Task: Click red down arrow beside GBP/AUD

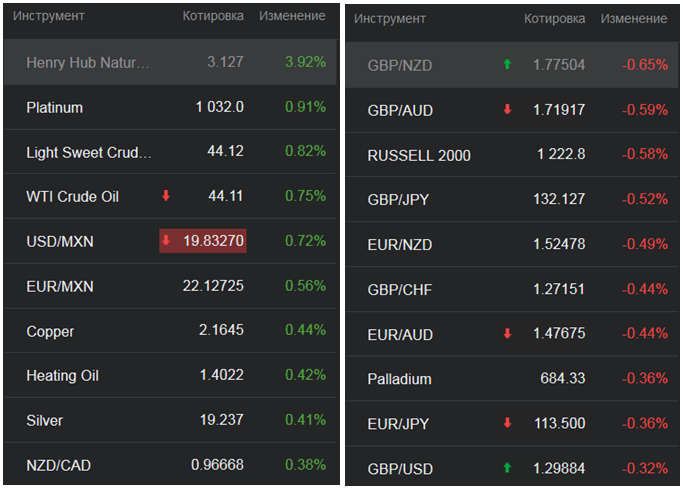Action: 507,110
